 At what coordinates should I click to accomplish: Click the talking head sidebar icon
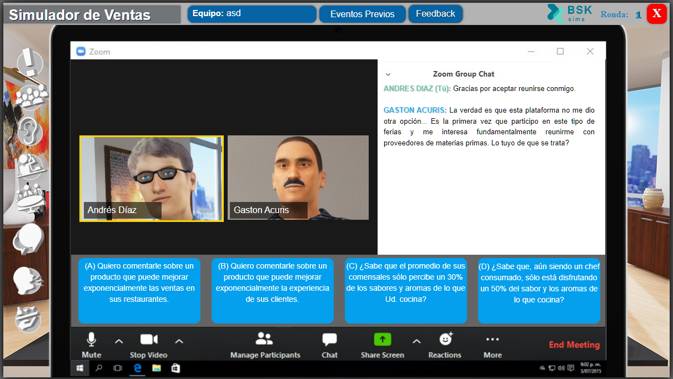(x=27, y=281)
